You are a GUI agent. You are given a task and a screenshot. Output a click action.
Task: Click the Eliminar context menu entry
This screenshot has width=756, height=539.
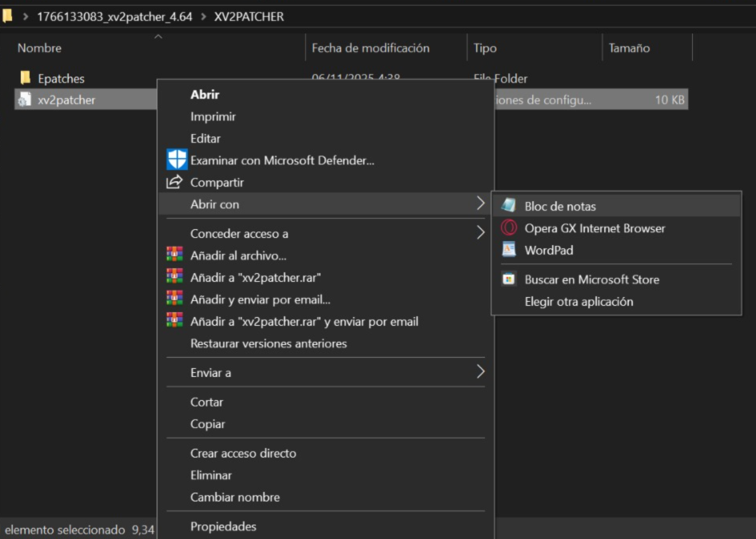211,475
